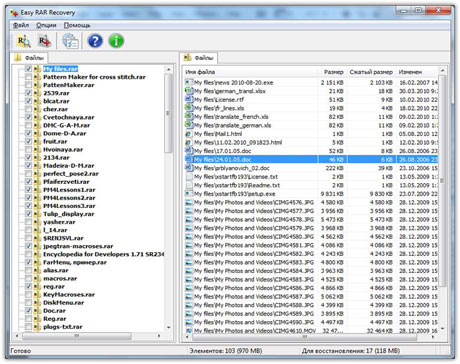This screenshot has height=364, width=460.
Task: Click archive list scroll down arrow
Action: click(x=169, y=328)
